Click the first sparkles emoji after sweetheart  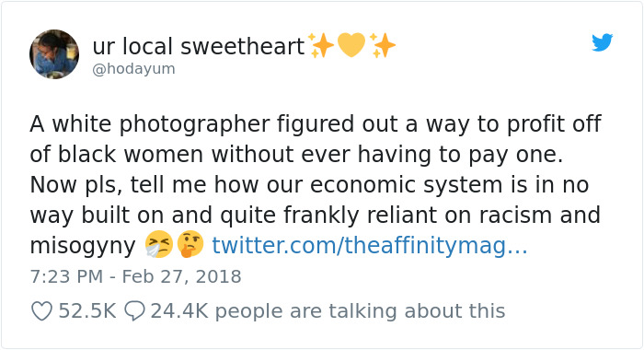[321, 45]
